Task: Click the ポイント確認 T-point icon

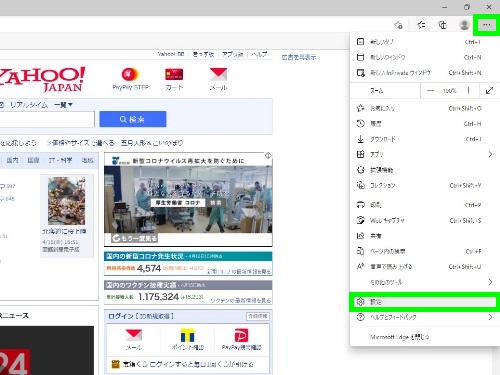Action: click(x=187, y=335)
